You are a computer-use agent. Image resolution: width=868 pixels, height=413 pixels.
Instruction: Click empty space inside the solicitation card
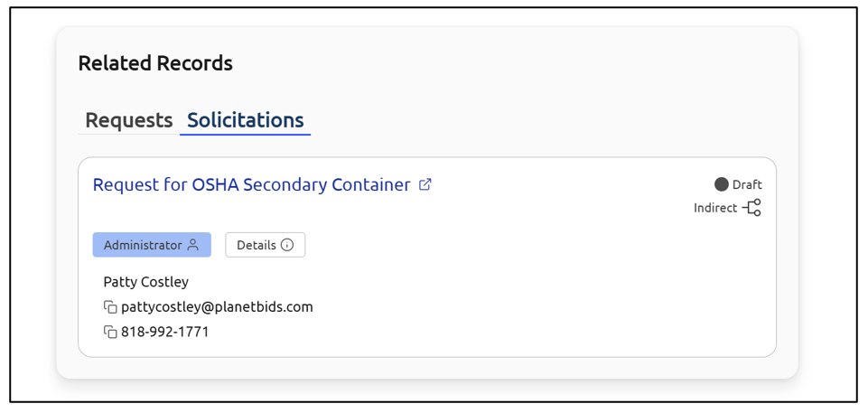click(542, 289)
